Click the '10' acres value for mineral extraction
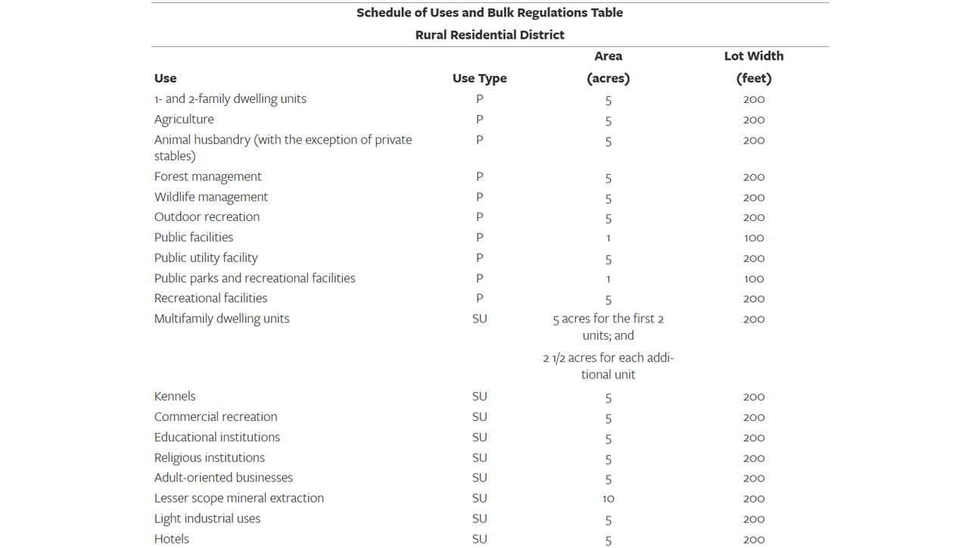The height and width of the screenshot is (548, 980). point(608,499)
